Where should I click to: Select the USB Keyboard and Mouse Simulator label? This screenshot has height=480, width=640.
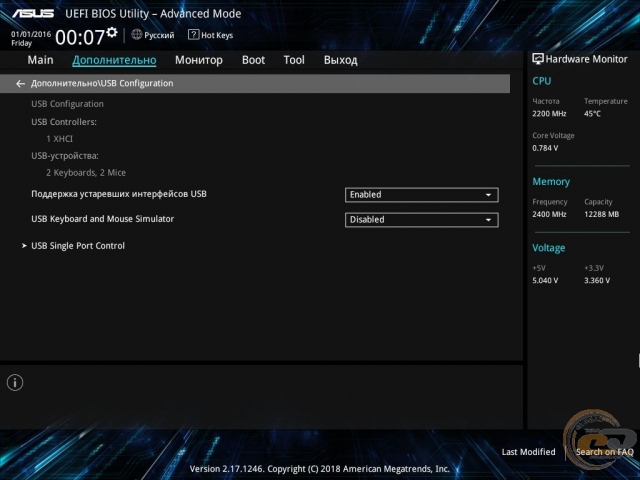point(102,219)
